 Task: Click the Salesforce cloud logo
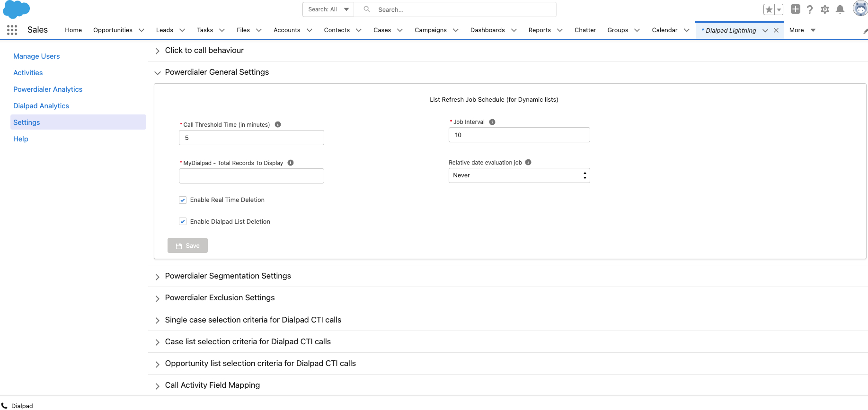pos(17,9)
